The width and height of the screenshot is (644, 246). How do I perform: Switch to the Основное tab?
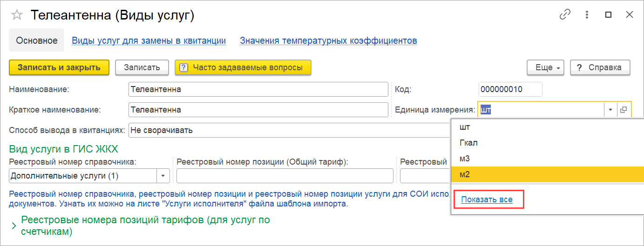[x=37, y=40]
